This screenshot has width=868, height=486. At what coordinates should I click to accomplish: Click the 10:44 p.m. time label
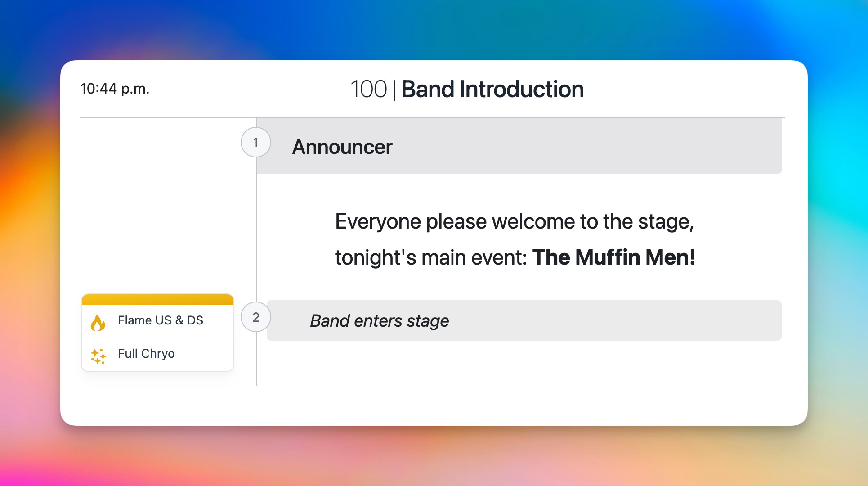[x=115, y=89]
